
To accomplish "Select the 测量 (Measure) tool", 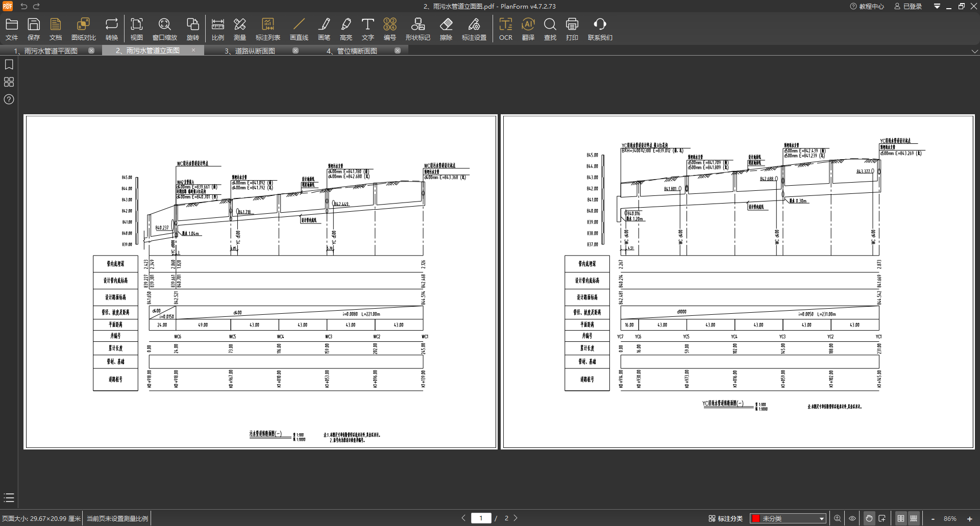I will (x=239, y=29).
